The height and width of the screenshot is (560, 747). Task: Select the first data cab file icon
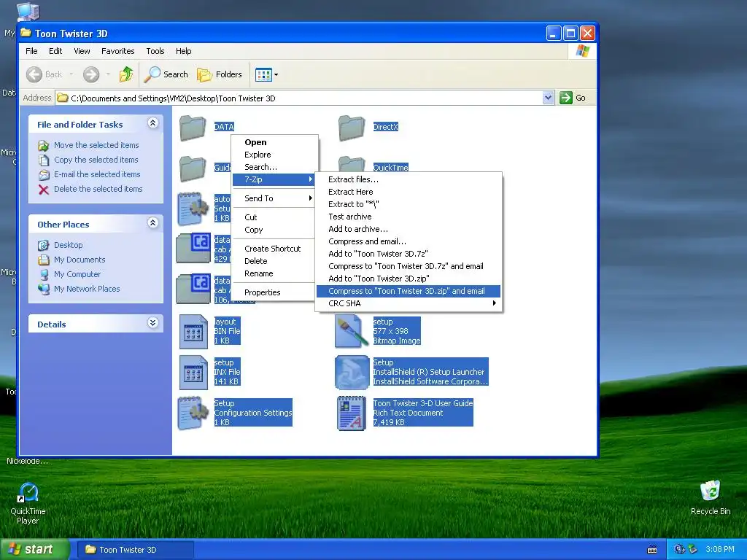pos(193,248)
